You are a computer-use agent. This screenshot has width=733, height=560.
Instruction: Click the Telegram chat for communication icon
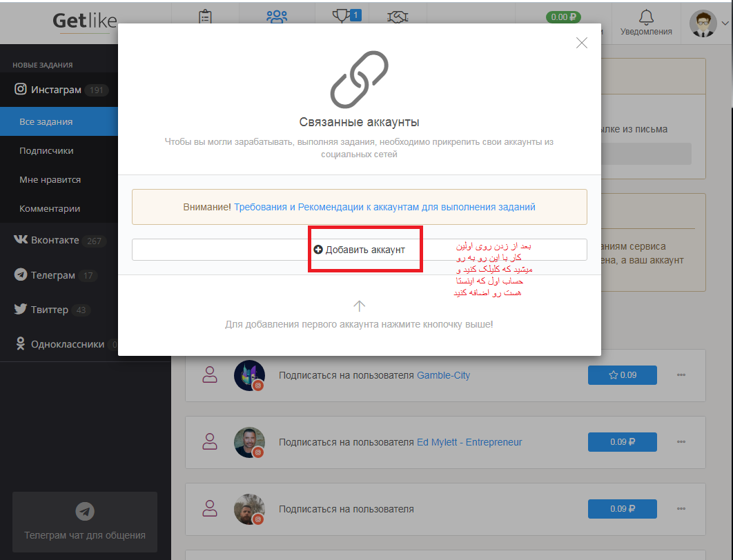[85, 511]
